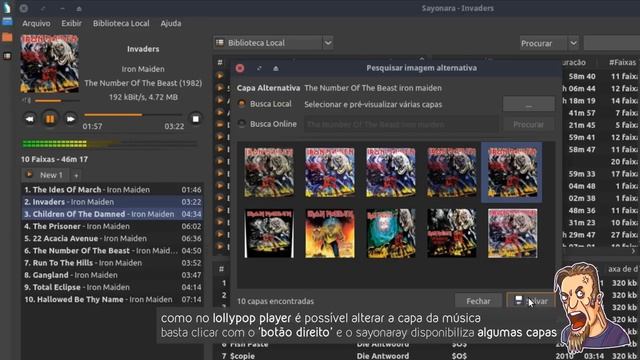Choose the last cover in bottom row
Viewport: 640px width, 360px height.
512,233
